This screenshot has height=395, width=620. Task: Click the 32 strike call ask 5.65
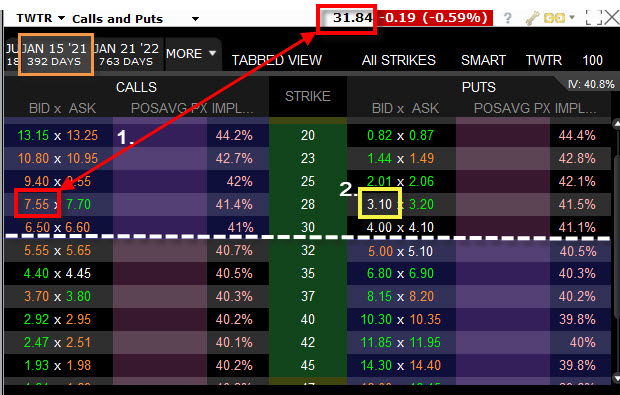click(x=78, y=250)
